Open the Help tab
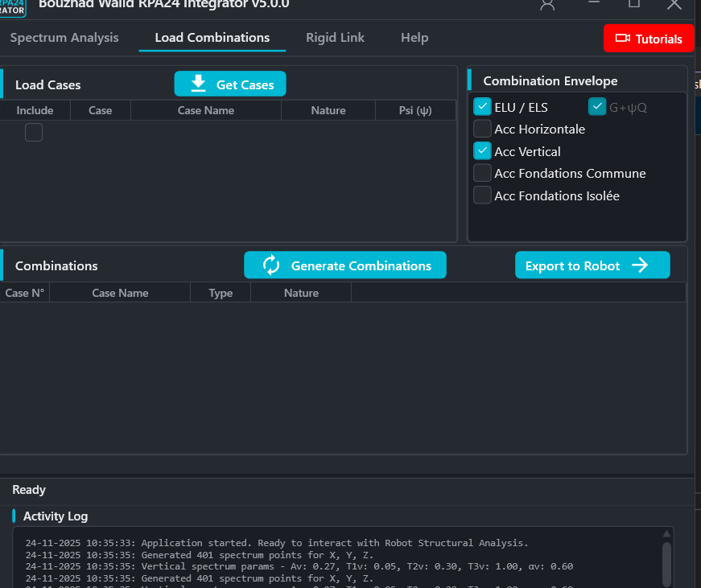This screenshot has height=588, width=701. [414, 37]
